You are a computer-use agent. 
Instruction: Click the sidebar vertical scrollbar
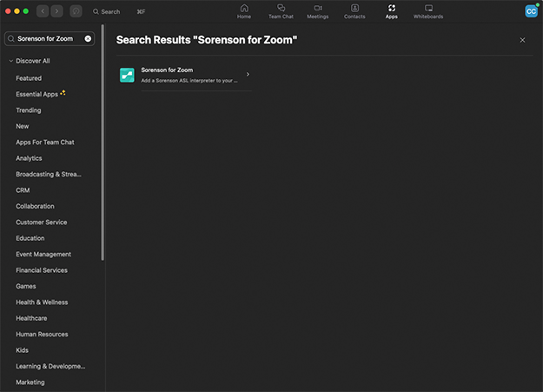(x=103, y=142)
